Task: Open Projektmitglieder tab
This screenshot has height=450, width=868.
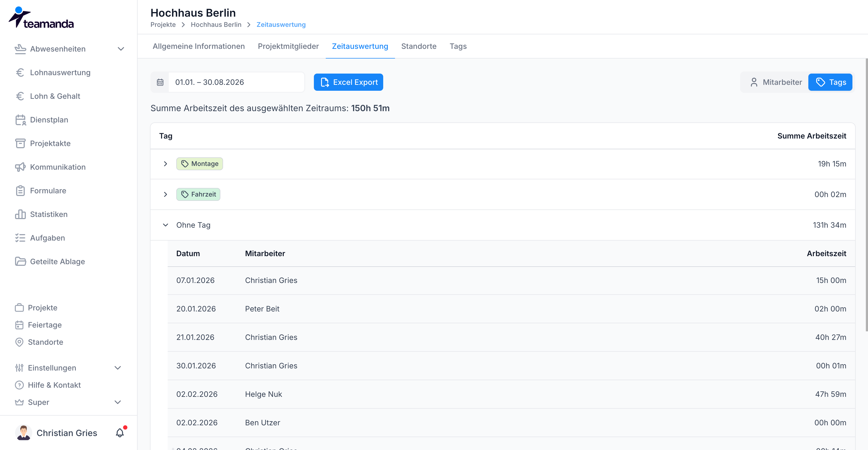Action: click(288, 46)
